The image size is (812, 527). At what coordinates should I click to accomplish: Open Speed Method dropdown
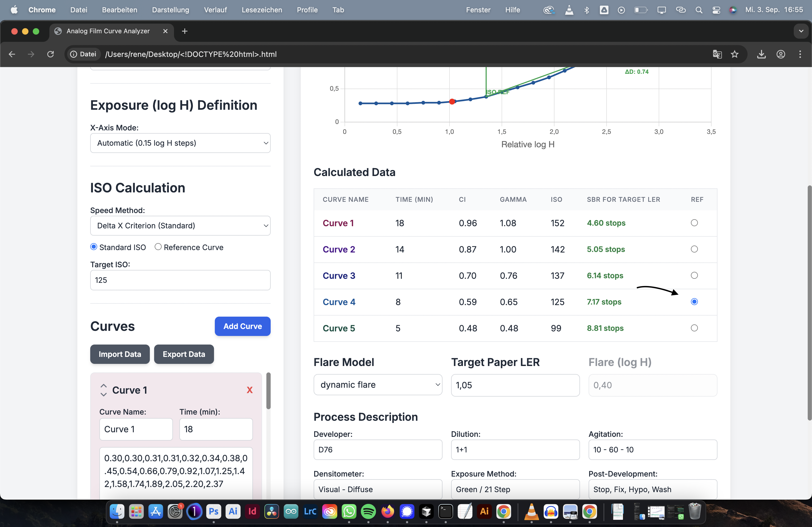(x=180, y=226)
